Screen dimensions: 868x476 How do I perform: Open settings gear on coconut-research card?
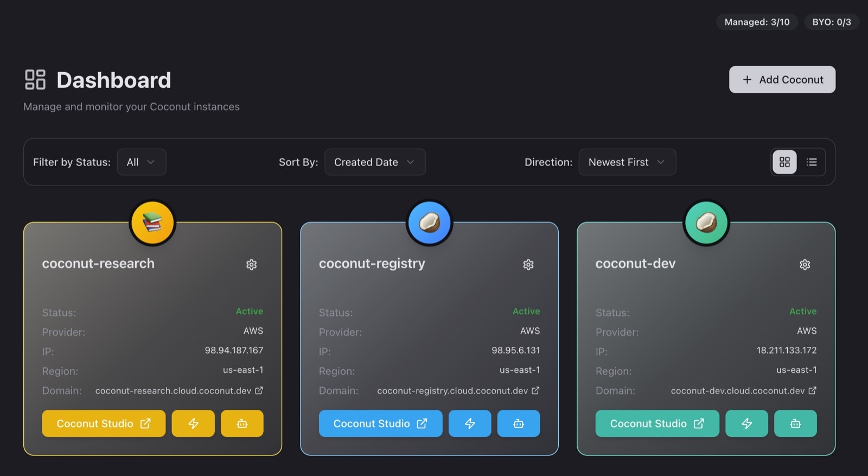point(251,265)
